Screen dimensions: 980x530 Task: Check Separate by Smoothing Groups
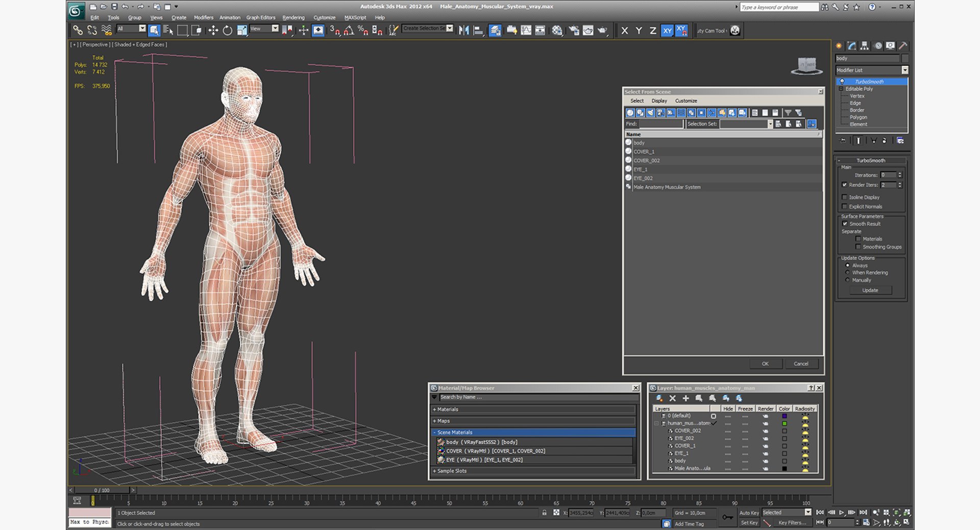[858, 247]
